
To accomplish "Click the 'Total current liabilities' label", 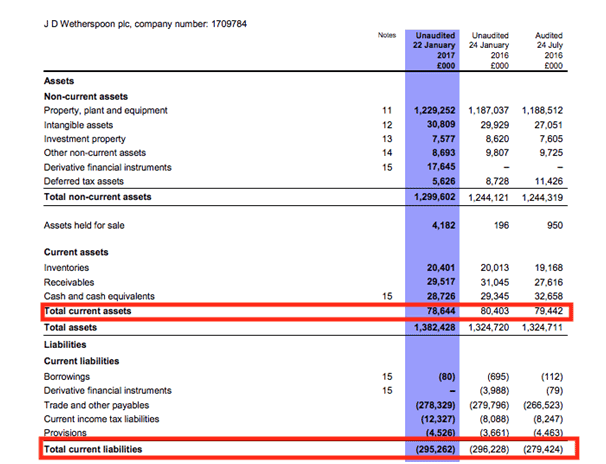I will pos(93,449).
